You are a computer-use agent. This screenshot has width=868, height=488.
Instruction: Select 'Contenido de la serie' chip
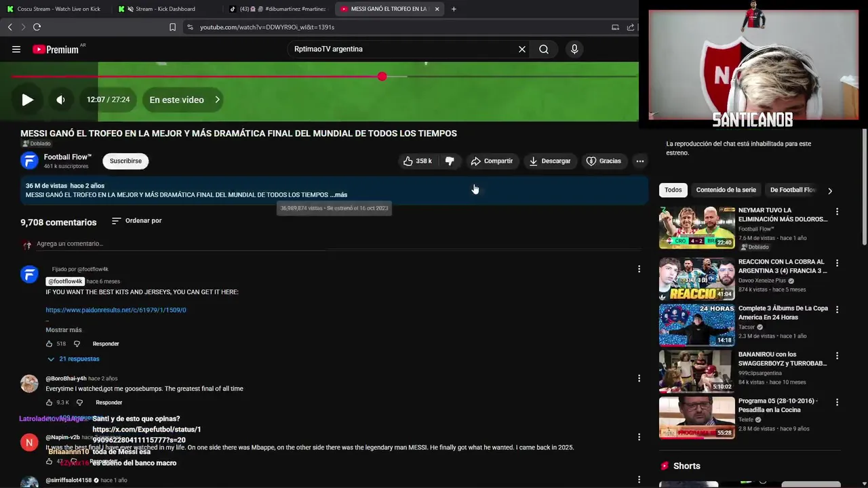click(726, 190)
